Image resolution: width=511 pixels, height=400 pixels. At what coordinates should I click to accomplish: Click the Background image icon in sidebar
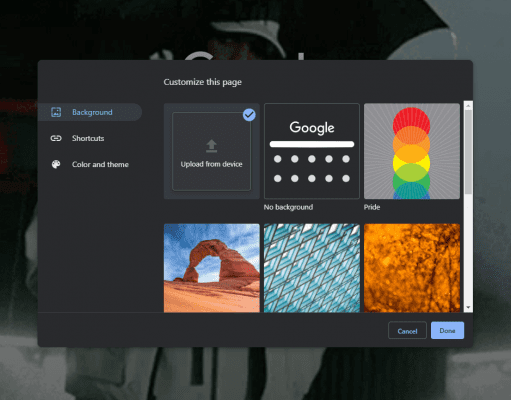tap(56, 112)
